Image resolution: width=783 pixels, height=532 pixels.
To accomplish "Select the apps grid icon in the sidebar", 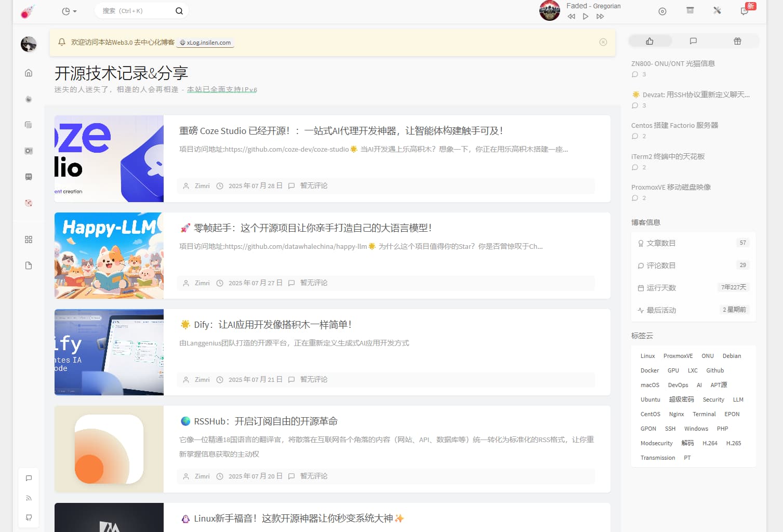I will coord(29,239).
